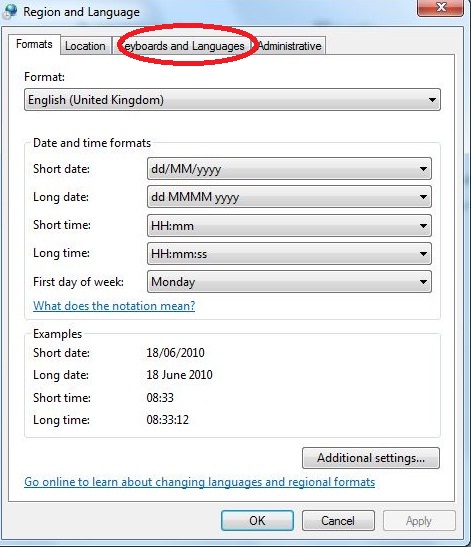
Task: Open the Short time HH:mm dropdown
Action: click(289, 225)
